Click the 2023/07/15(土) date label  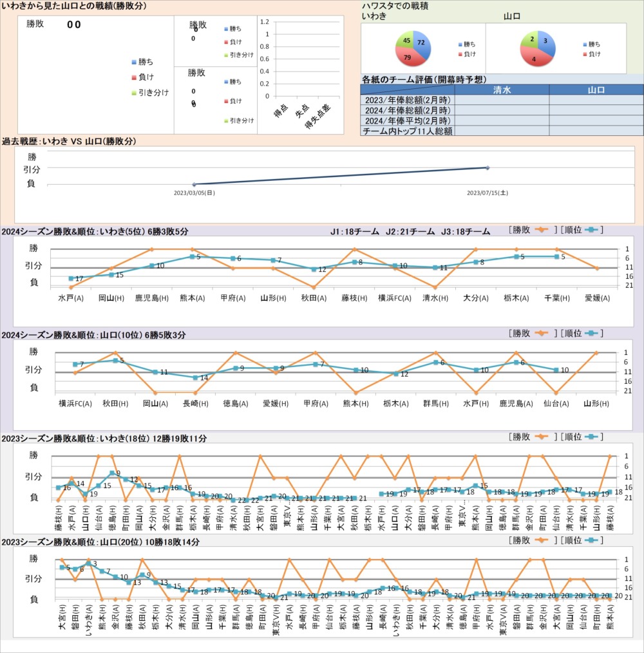click(488, 193)
